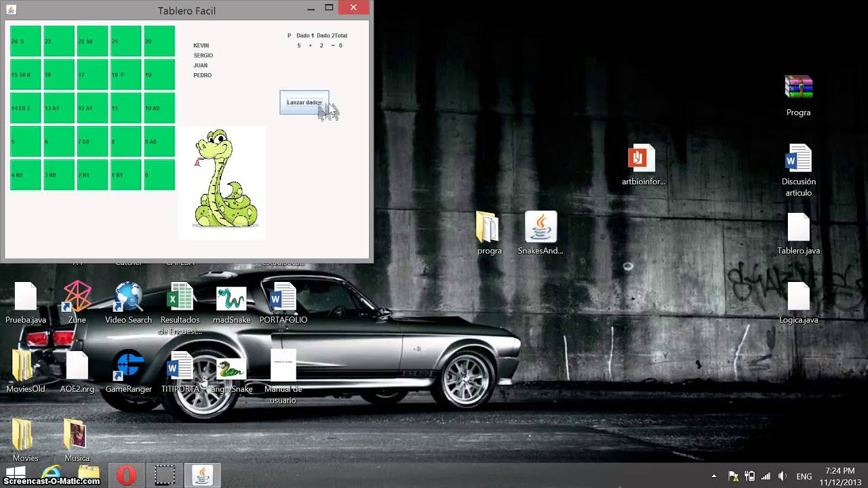The height and width of the screenshot is (488, 868).
Task: Open the artbioinfor PowerPoint file
Action: pyautogui.click(x=642, y=158)
